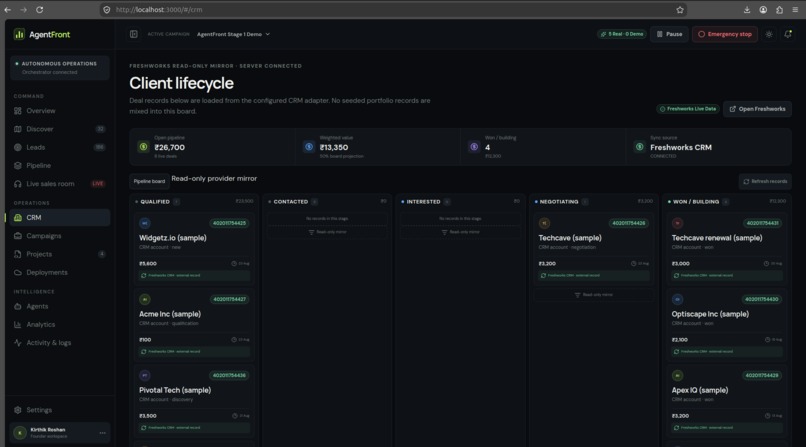This screenshot has width=806, height=447.
Task: Click the Open pipeline dollar icon
Action: coord(143,147)
